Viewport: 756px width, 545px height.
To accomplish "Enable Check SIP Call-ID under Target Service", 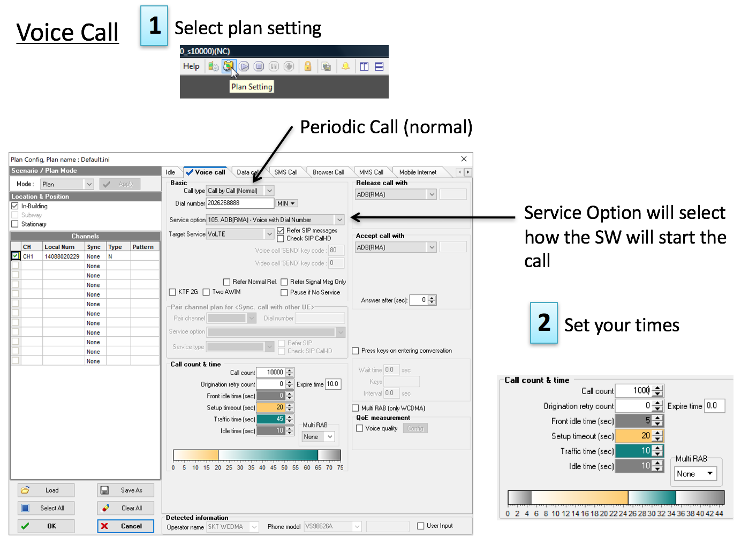I will click(x=281, y=239).
